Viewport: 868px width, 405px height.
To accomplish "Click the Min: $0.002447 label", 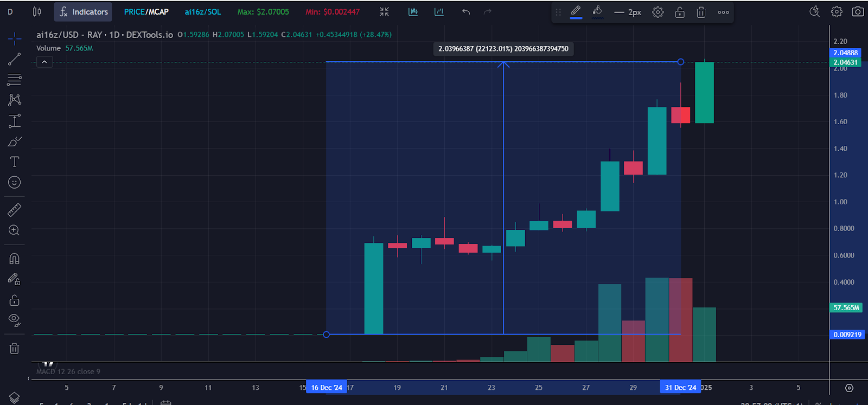I will [x=333, y=11].
